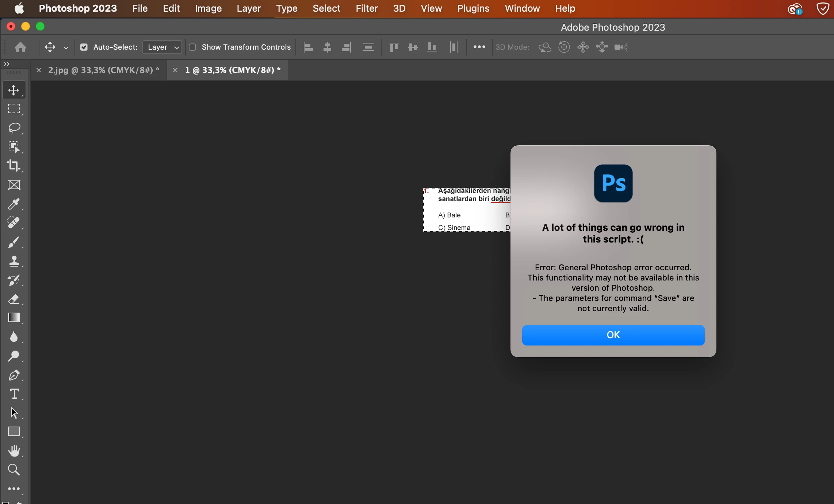The image size is (834, 504).
Task: Select the Gradient tool
Action: click(14, 318)
